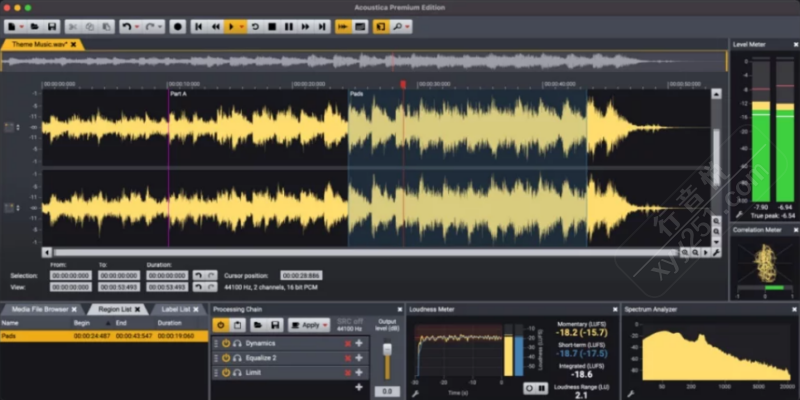
Task: Toggle Equalize 2 effect power button
Action: tap(226, 358)
